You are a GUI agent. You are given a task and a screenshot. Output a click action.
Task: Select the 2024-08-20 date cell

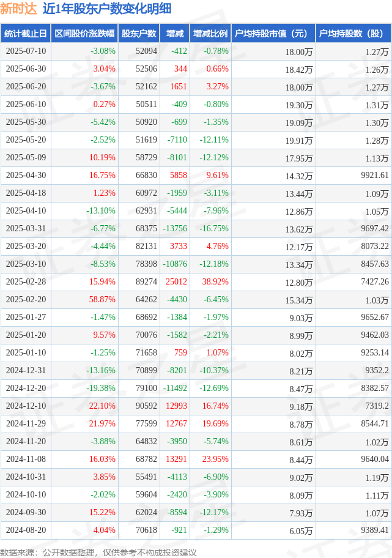click(x=26, y=530)
